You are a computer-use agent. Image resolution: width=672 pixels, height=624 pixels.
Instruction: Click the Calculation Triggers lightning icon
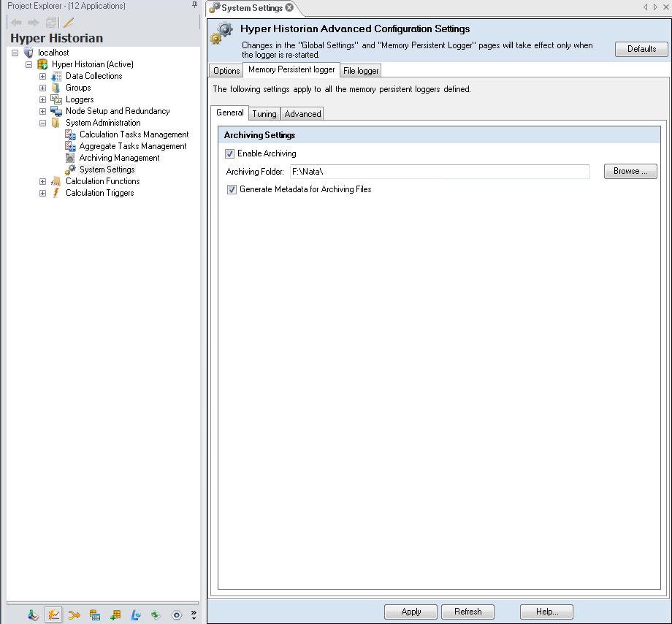point(56,193)
